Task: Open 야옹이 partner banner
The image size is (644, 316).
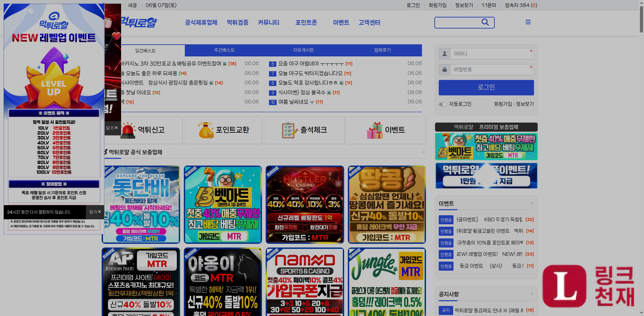Action: (x=223, y=282)
